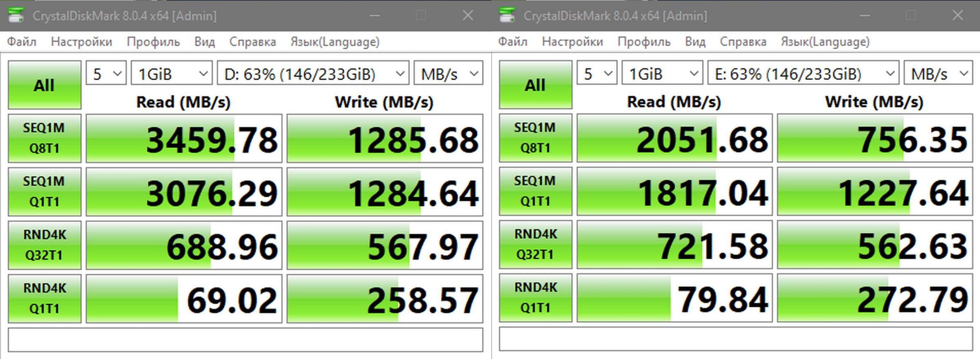Run RND4K Q1T1 test in the right window

[x=535, y=298]
